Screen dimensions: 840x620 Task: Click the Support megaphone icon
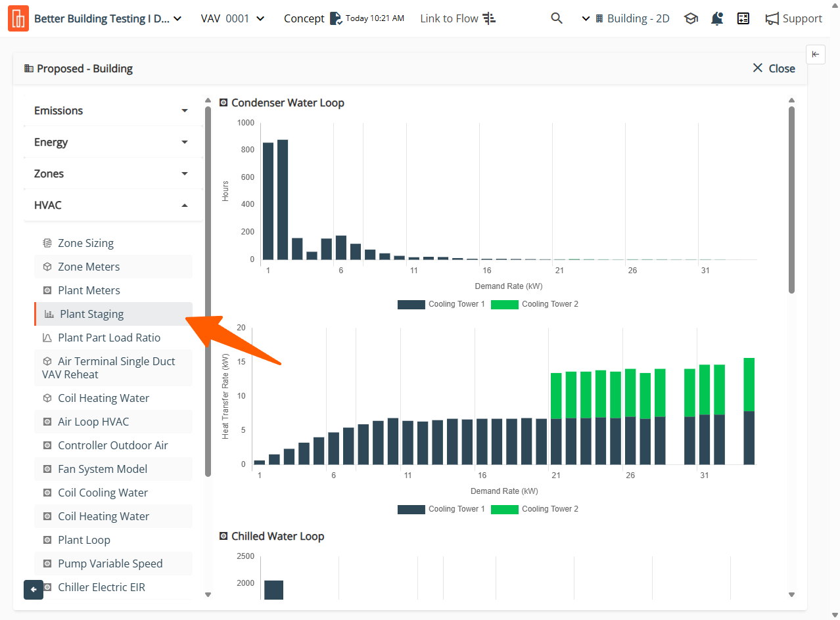click(x=772, y=18)
